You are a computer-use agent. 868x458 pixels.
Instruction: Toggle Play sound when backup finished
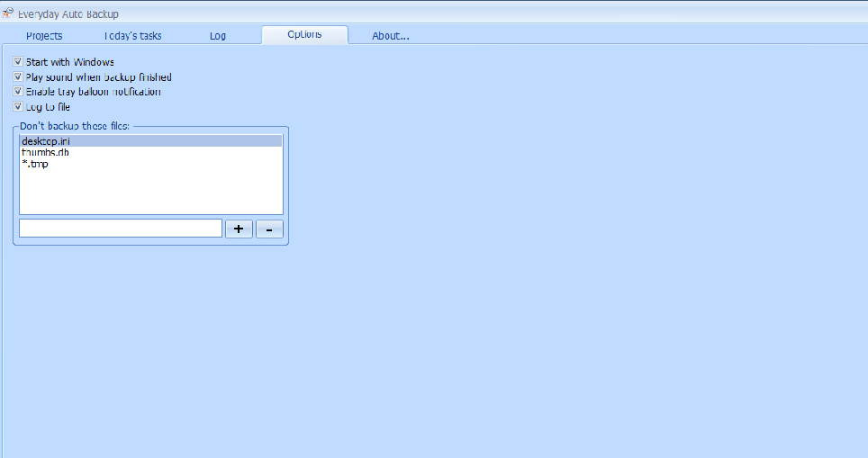tap(18, 76)
